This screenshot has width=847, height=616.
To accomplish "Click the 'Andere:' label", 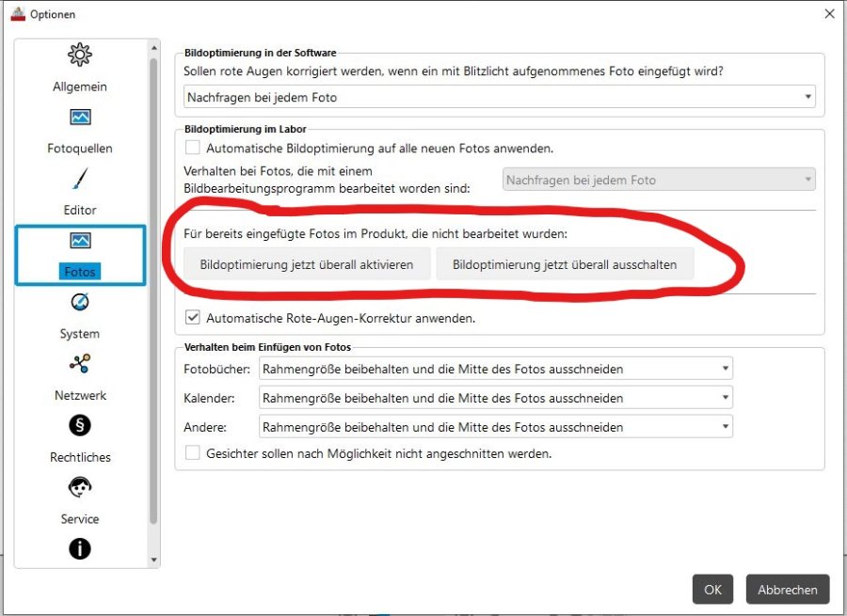I will [205, 428].
